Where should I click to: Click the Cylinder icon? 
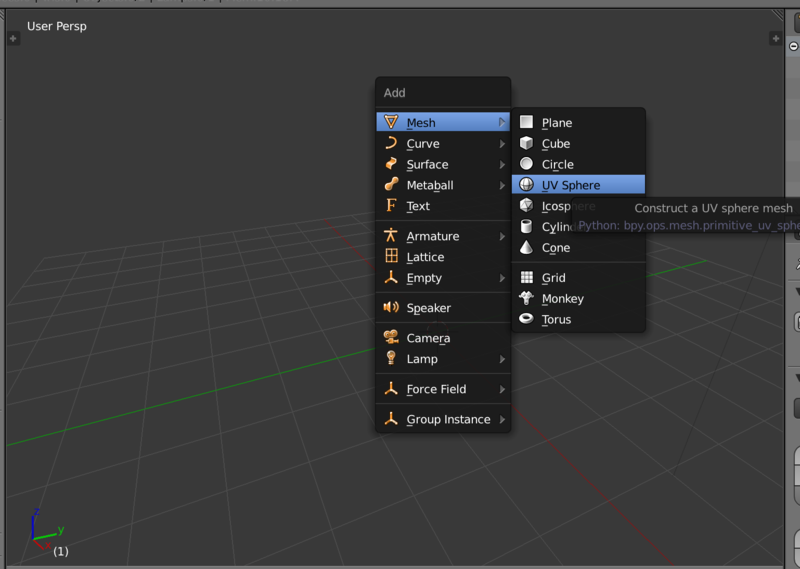pyautogui.click(x=526, y=226)
